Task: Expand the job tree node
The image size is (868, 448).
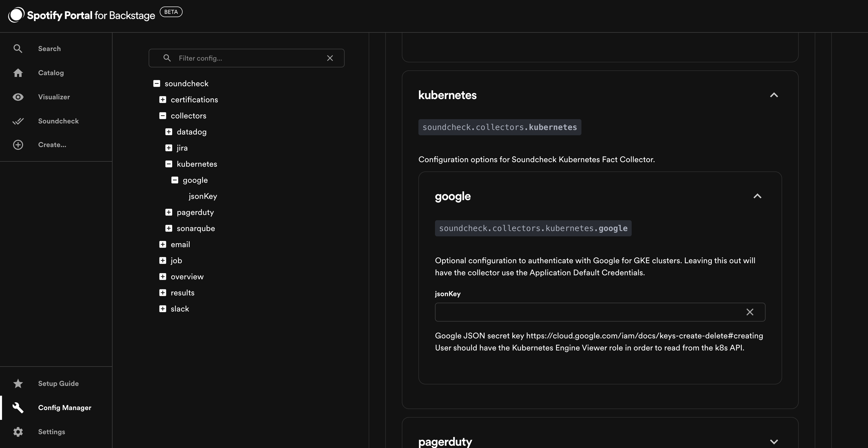Action: tap(163, 260)
